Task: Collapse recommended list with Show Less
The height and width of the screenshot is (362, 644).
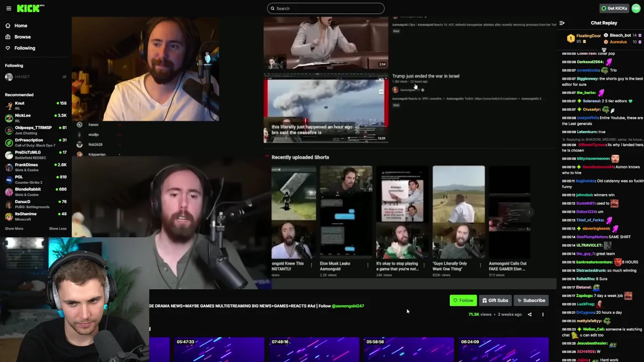Action: click(x=58, y=228)
